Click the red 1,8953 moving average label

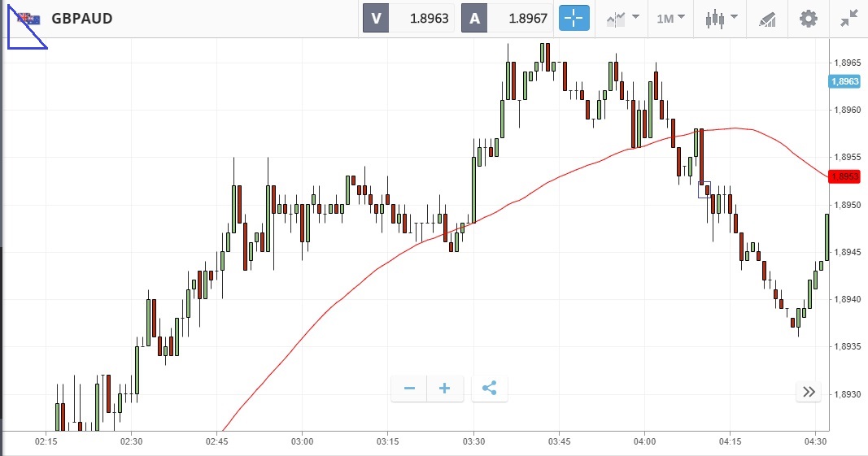point(844,176)
